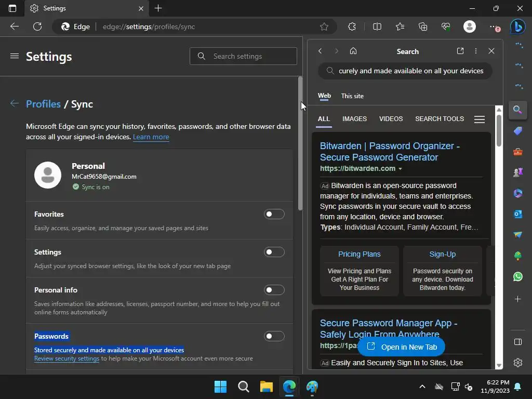Select the IMAGES results tab
The width and height of the screenshot is (532, 399).
pos(354,119)
